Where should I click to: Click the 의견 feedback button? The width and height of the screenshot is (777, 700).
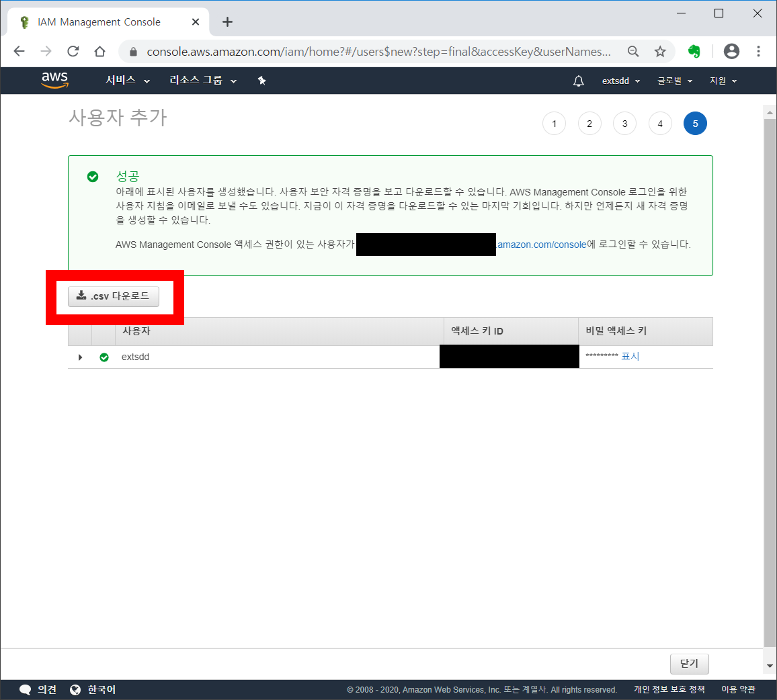coord(46,690)
